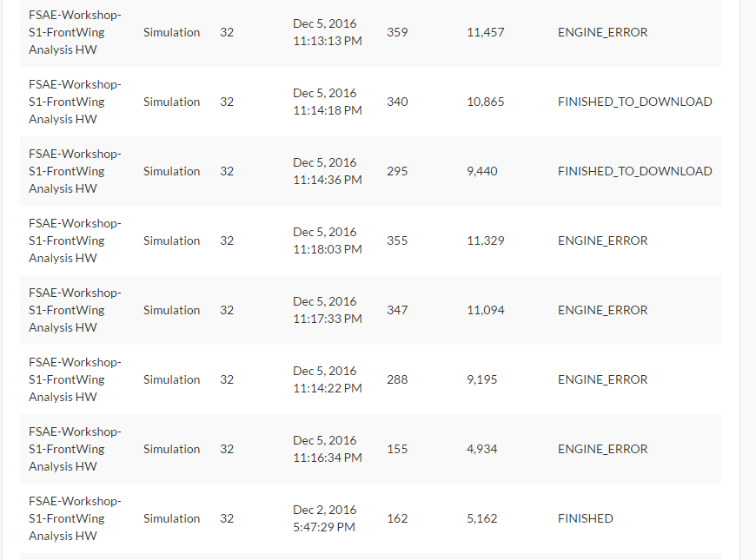Click the timestamp Dec 2, 2016 5:47:29 PM
Screen dimensions: 756x560
pyautogui.click(x=324, y=518)
